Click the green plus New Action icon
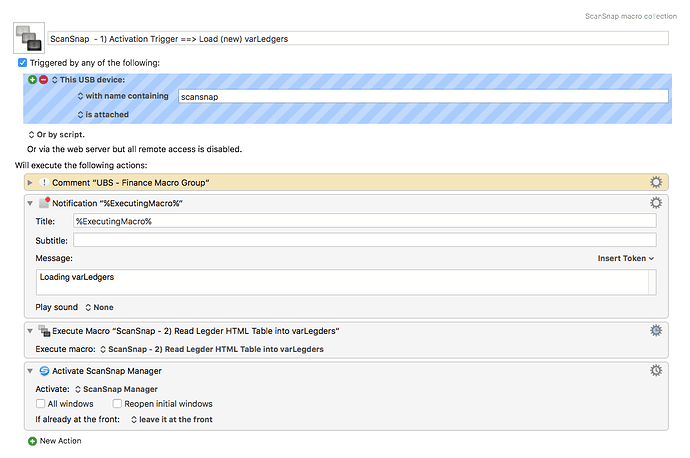Screen dimensions: 690x458 click(32, 441)
